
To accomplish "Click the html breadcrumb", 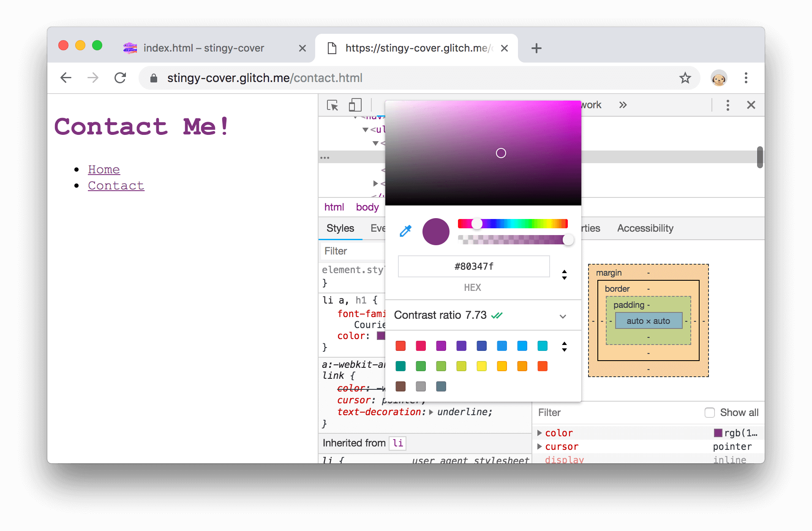I will coord(334,207).
